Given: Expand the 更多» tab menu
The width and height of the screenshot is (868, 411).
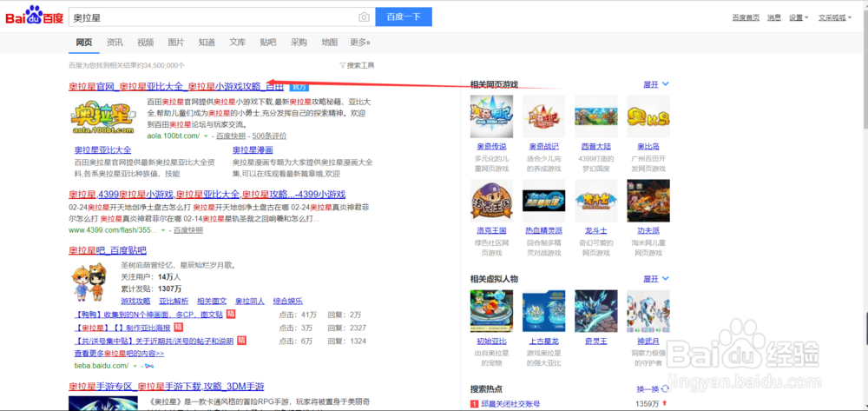Looking at the screenshot, I should coord(360,42).
